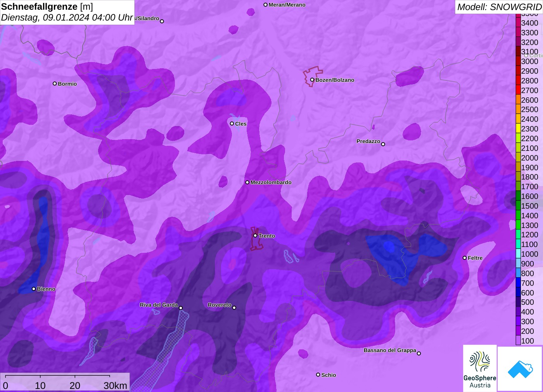Click the 1700 legend value
This screenshot has width=543, height=392.
[529, 187]
